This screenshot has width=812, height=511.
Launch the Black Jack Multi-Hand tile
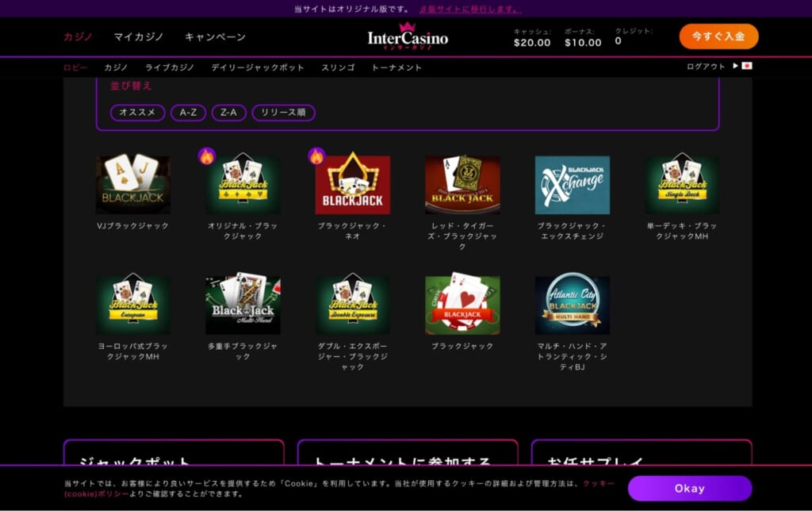pyautogui.click(x=243, y=305)
